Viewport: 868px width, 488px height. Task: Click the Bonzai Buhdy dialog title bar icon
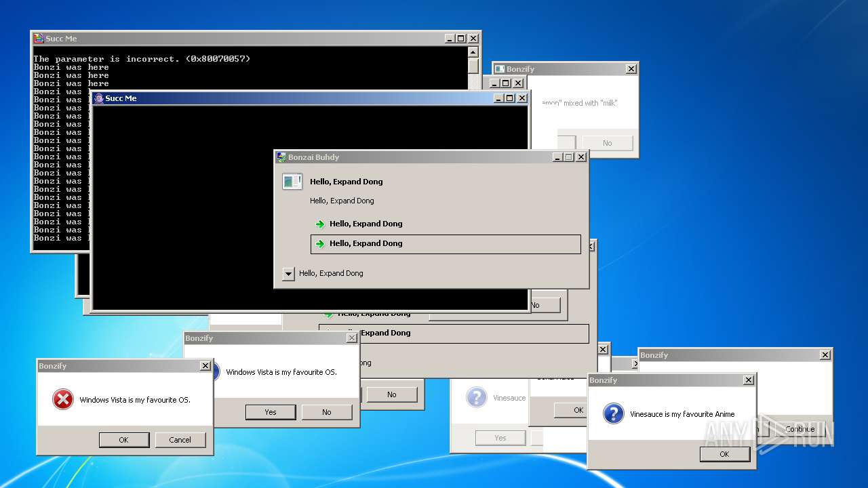click(x=281, y=157)
